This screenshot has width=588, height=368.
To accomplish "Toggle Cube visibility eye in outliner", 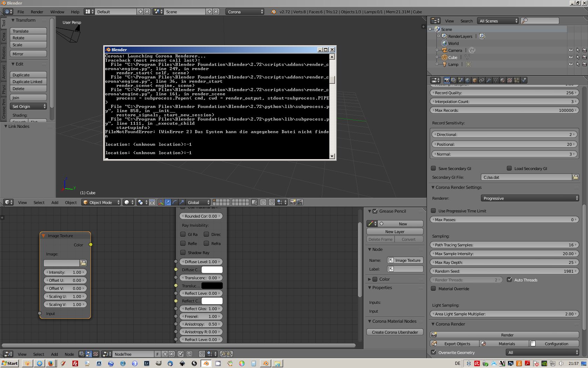I will [x=570, y=57].
